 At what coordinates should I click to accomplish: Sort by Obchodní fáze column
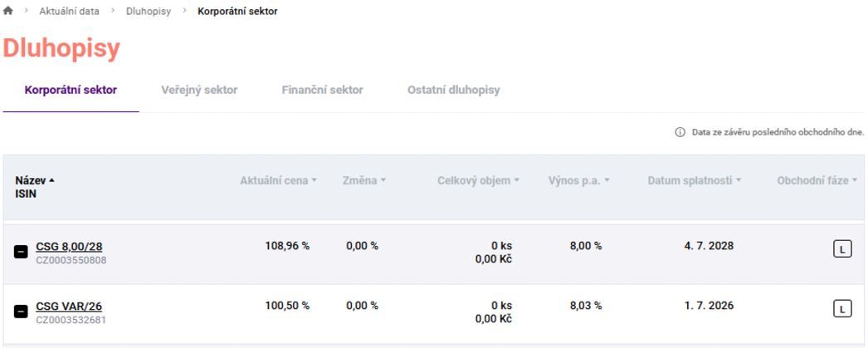click(x=817, y=180)
